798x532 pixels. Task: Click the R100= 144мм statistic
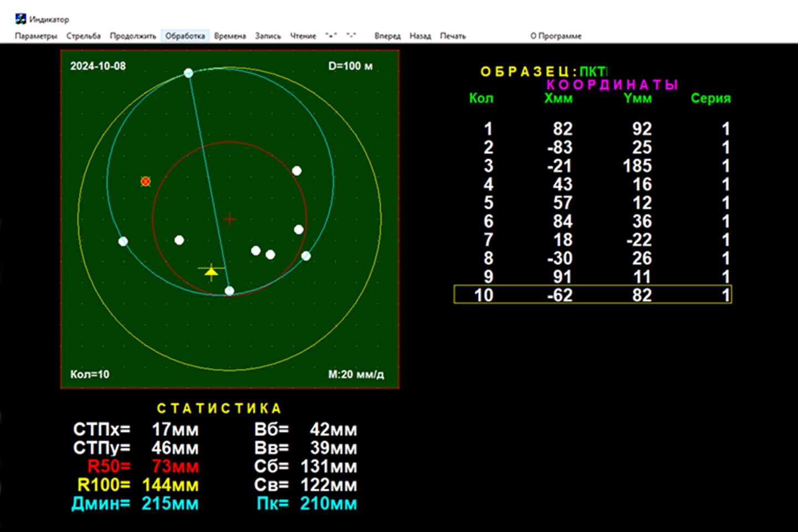pos(137,485)
